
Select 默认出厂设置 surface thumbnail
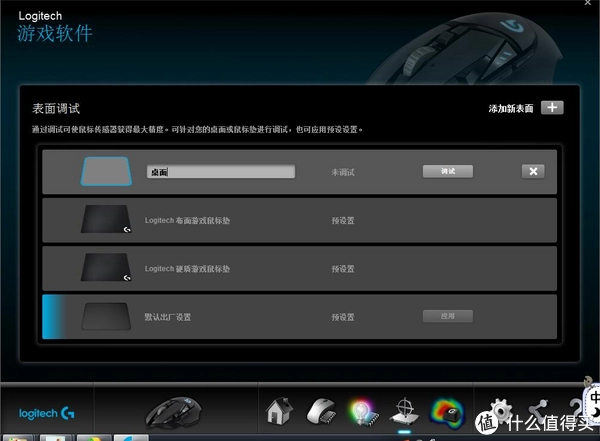[x=106, y=316]
